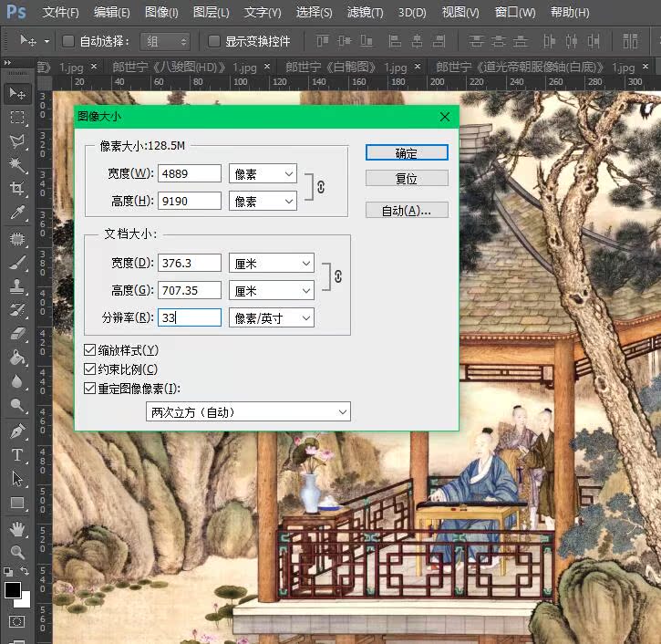The height and width of the screenshot is (644, 661).
Task: Select the Path Selection tool
Action: (17, 479)
